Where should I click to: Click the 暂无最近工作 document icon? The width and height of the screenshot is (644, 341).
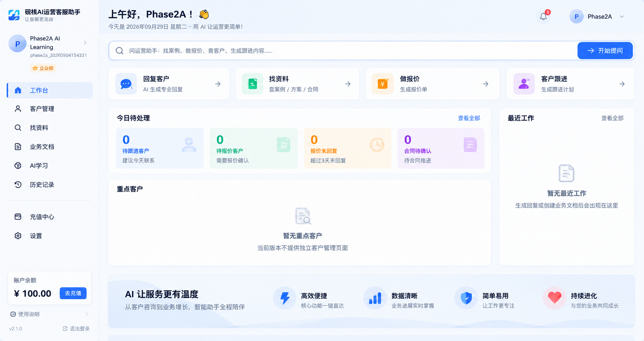point(566,173)
